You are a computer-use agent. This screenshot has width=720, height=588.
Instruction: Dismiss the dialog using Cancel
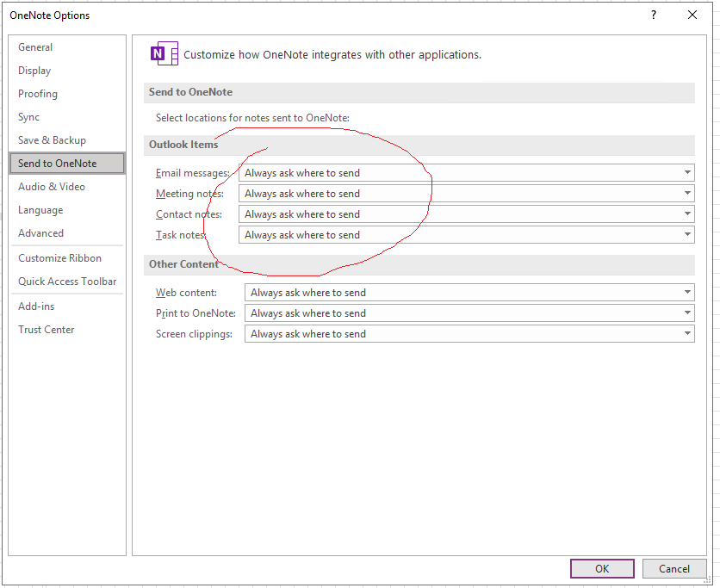click(x=674, y=568)
